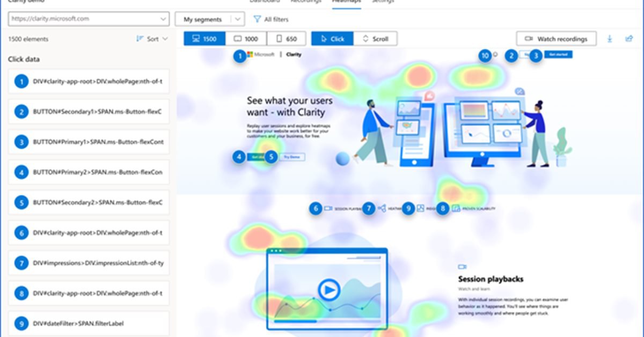Click heatmap marker 3 beside Get started
Viewport: 644px width, 337px height.
pyautogui.click(x=535, y=55)
